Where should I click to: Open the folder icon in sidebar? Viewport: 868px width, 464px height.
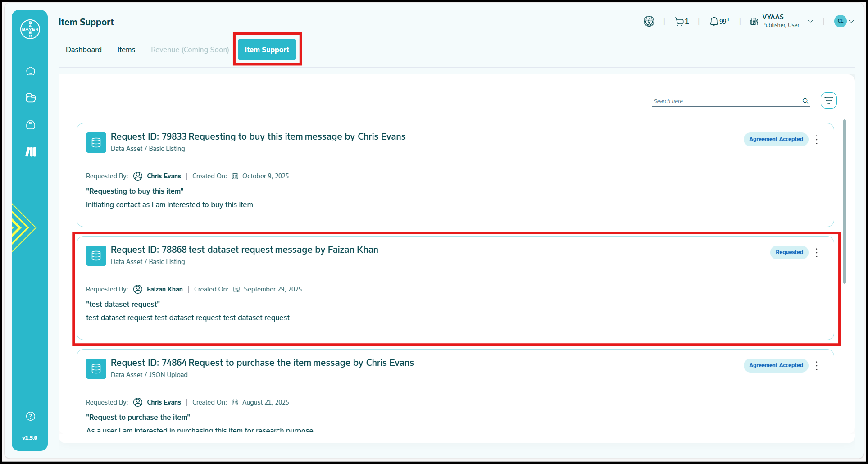pos(31,98)
